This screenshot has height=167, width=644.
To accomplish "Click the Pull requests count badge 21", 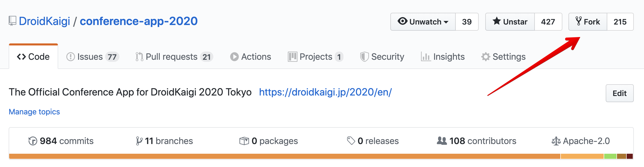I will tap(207, 57).
